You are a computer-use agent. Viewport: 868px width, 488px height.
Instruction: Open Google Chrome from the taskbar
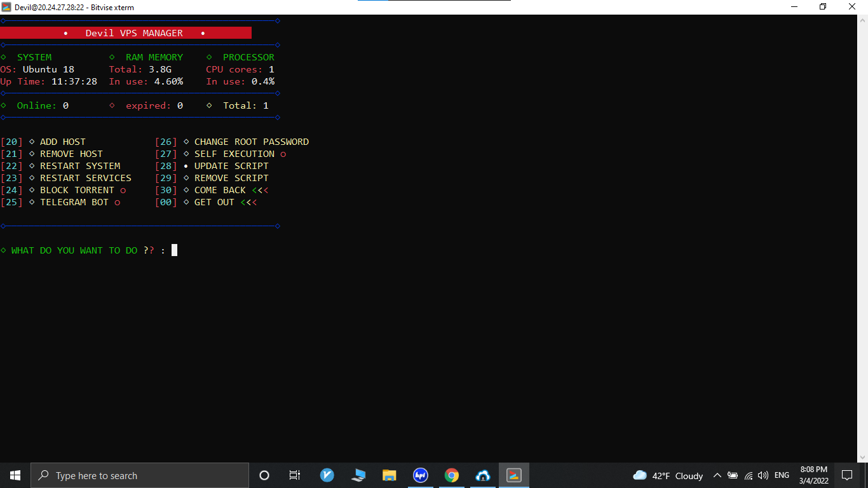point(451,475)
